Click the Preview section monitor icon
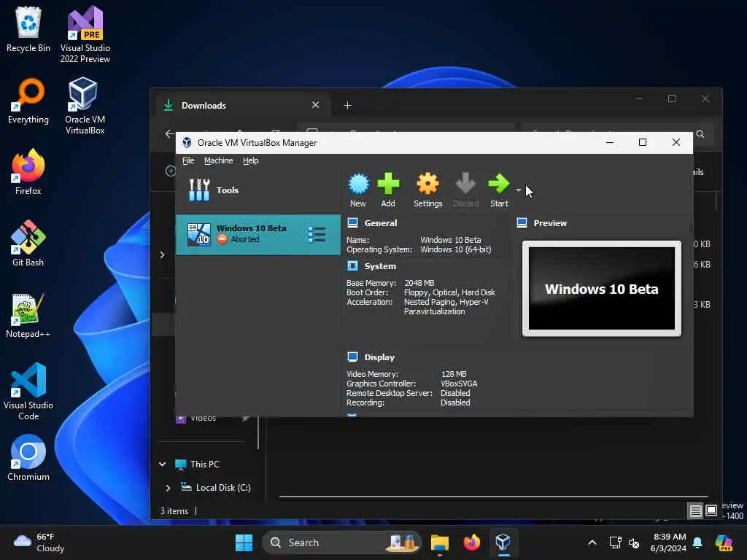The image size is (747, 560). 522,223
